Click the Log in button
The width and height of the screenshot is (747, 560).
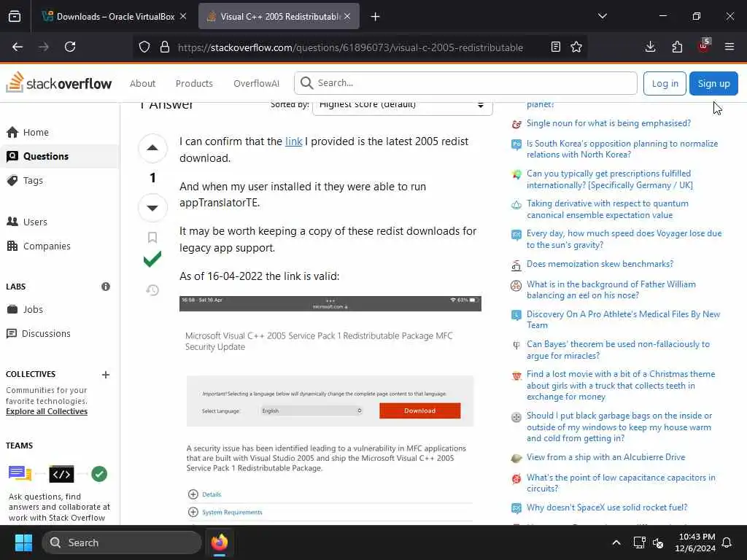click(x=665, y=83)
